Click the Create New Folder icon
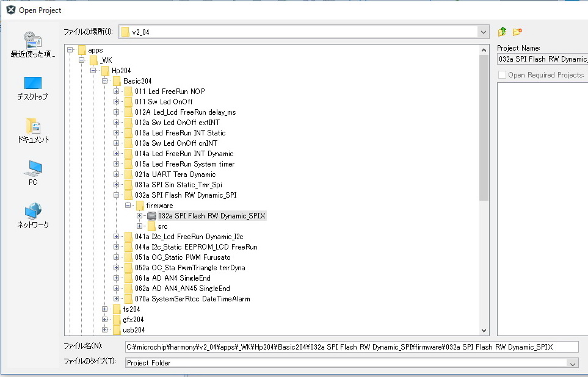Image resolution: width=588 pixels, height=377 pixels. pos(517,32)
